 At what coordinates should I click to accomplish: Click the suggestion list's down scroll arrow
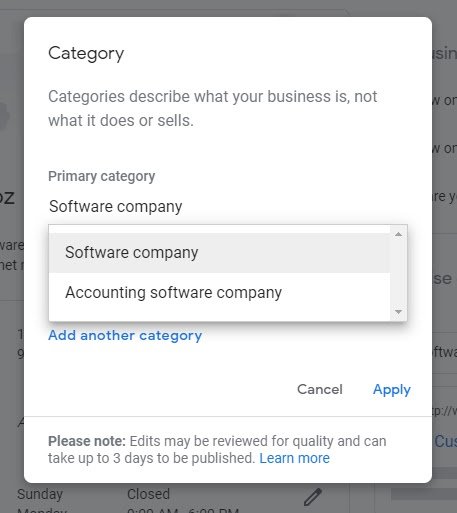(398, 312)
